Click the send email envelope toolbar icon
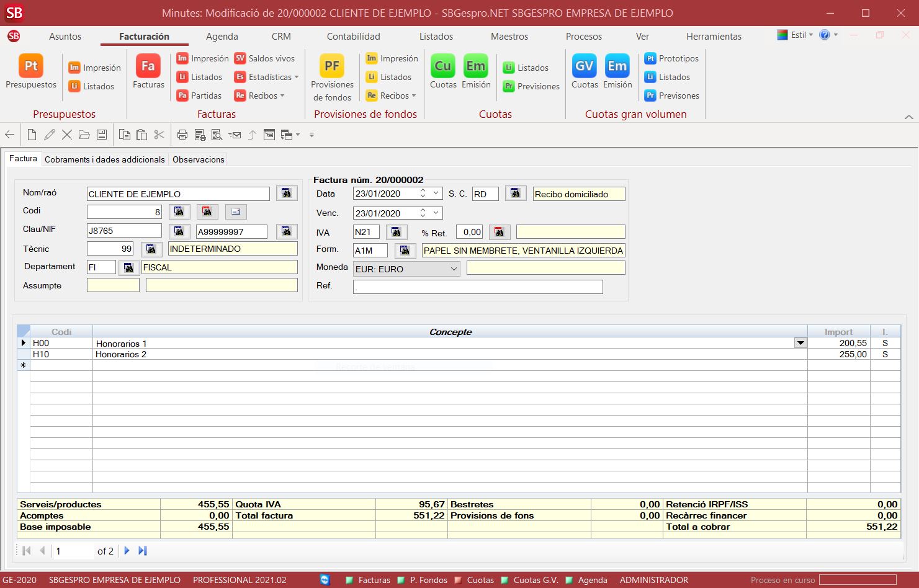The width and height of the screenshot is (919, 588). coord(235,135)
